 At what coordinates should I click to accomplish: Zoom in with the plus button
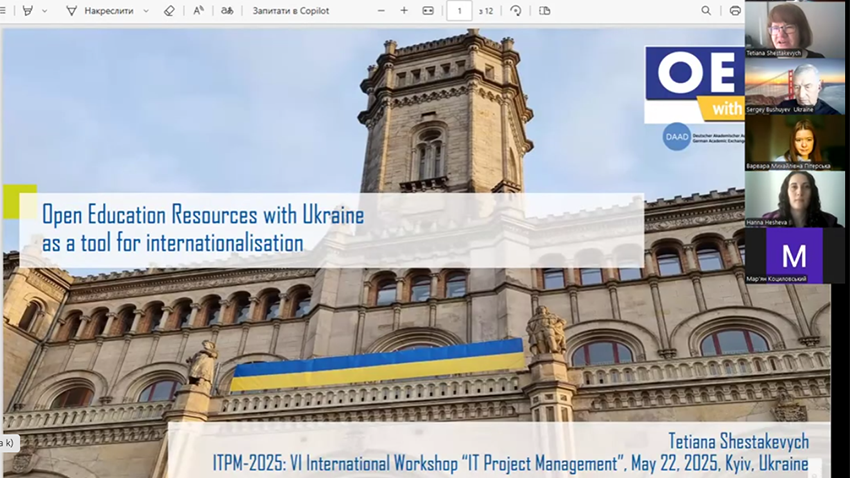(x=404, y=11)
